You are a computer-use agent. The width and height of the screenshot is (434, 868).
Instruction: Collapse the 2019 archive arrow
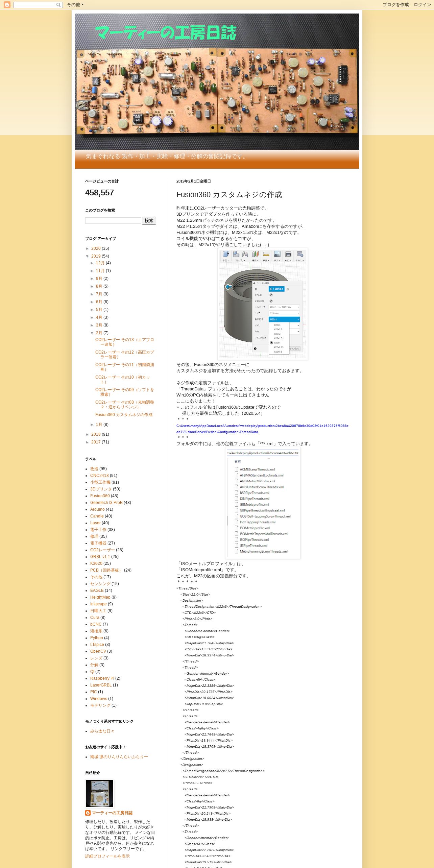click(x=88, y=256)
